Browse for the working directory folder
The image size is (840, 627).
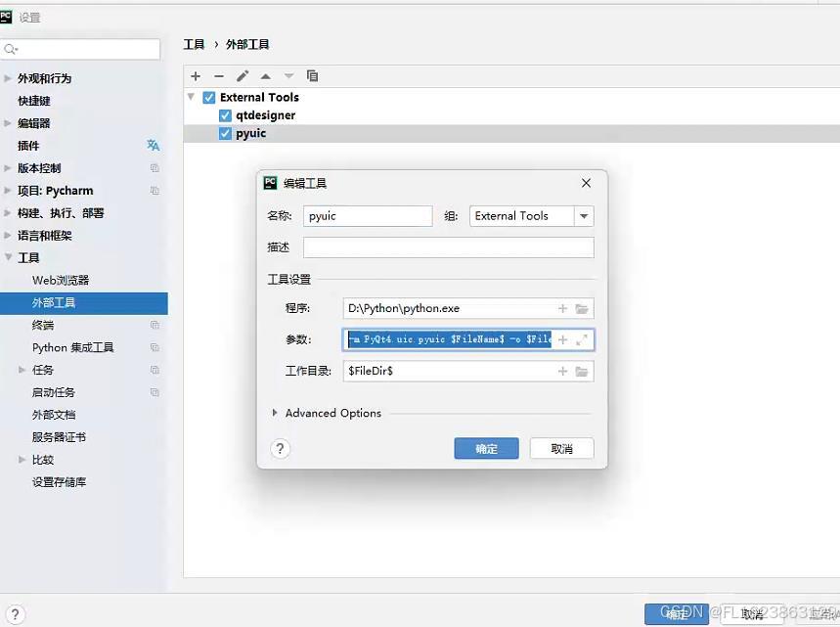coord(582,371)
